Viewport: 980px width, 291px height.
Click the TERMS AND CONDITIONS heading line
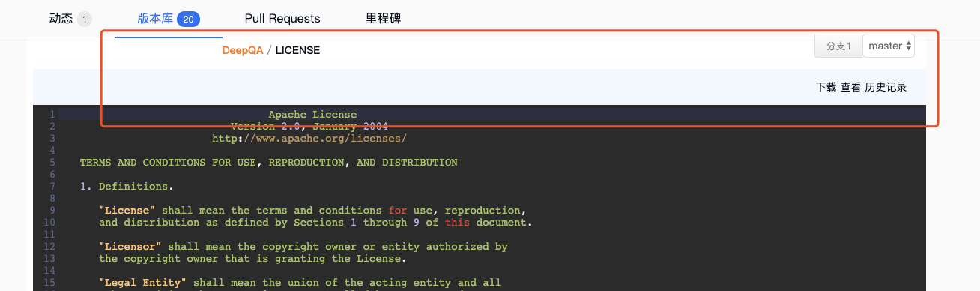point(268,163)
